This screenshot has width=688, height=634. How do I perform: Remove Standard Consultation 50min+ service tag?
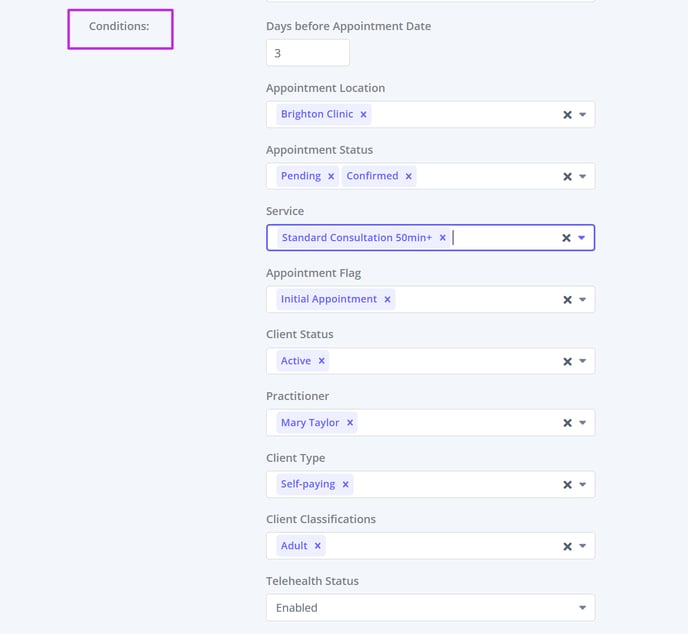443,238
